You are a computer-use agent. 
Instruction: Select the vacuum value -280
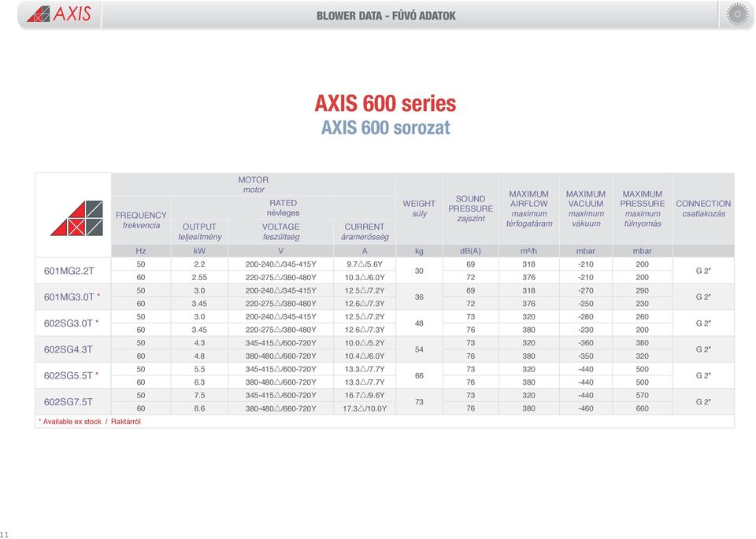[585, 317]
